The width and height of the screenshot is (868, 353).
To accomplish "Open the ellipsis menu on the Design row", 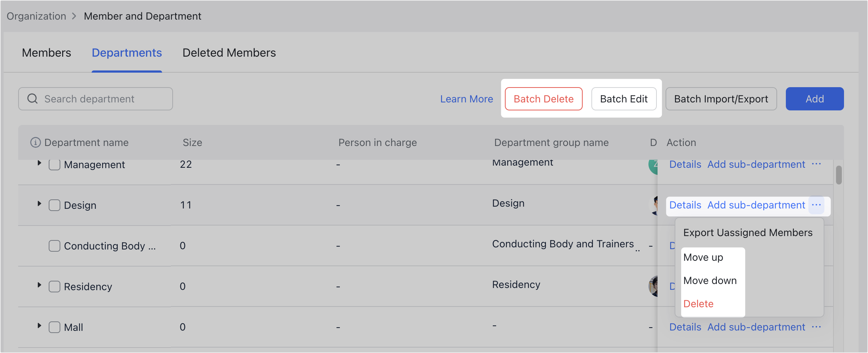I will (x=816, y=205).
